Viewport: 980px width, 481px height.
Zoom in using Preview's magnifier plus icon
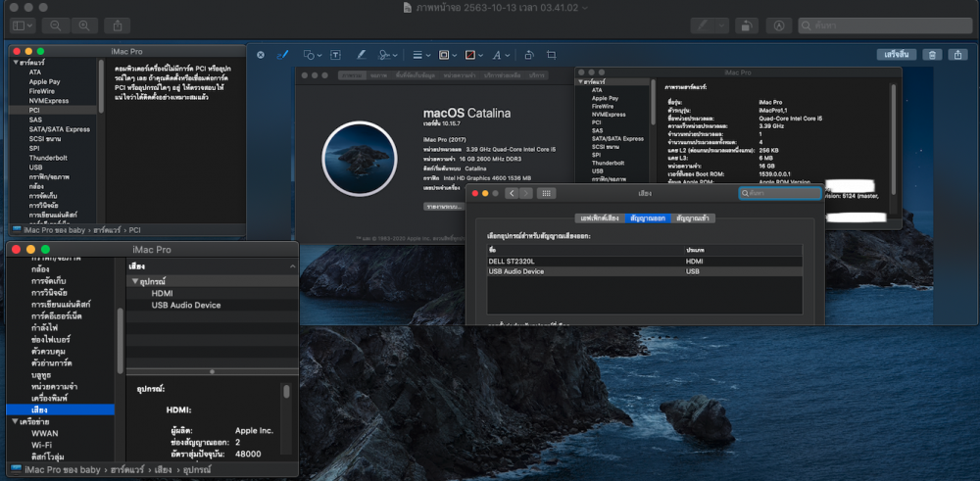pos(84,25)
